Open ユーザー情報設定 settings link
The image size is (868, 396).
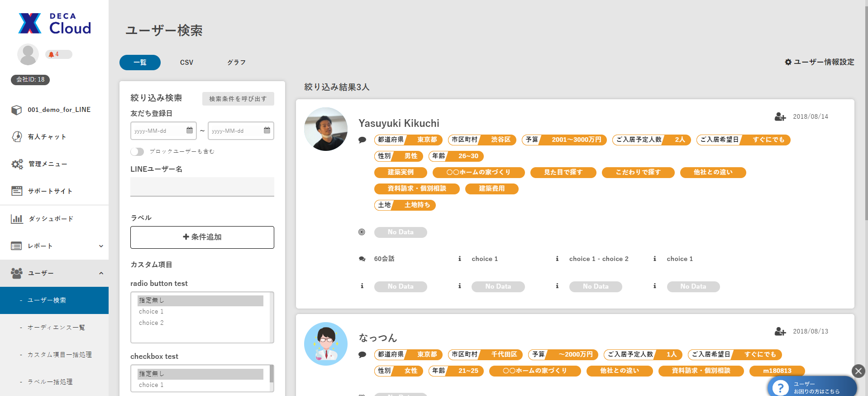[x=820, y=62]
